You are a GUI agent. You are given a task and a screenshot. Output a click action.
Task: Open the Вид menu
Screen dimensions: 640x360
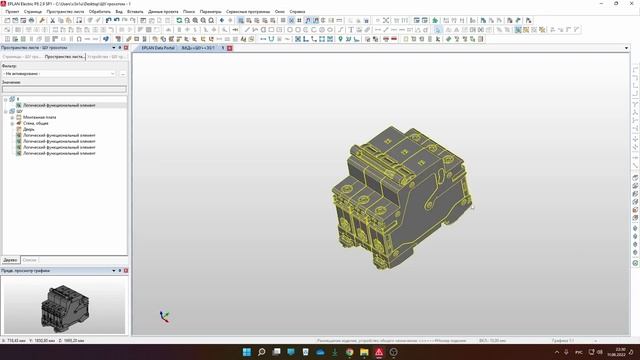pyautogui.click(x=119, y=12)
